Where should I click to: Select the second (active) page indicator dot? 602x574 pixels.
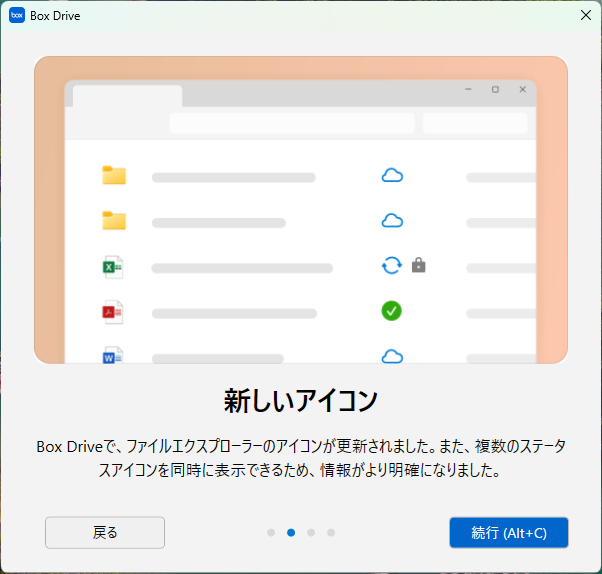tap(291, 533)
